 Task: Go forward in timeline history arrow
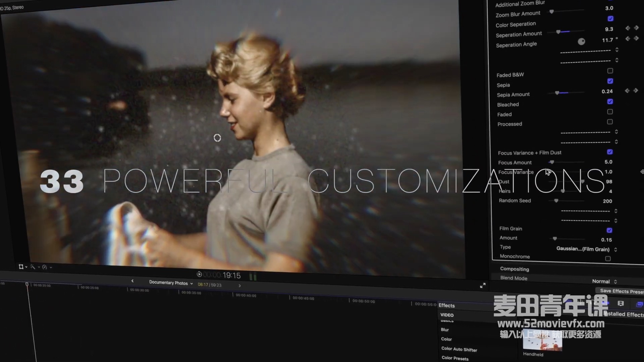(239, 286)
